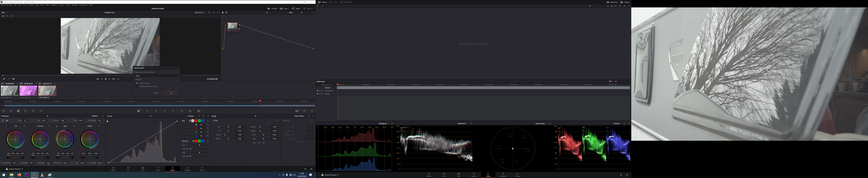Screen dimensions: 868x178
Task: Open the Qualifier eyedropper palette
Action: [156, 111]
